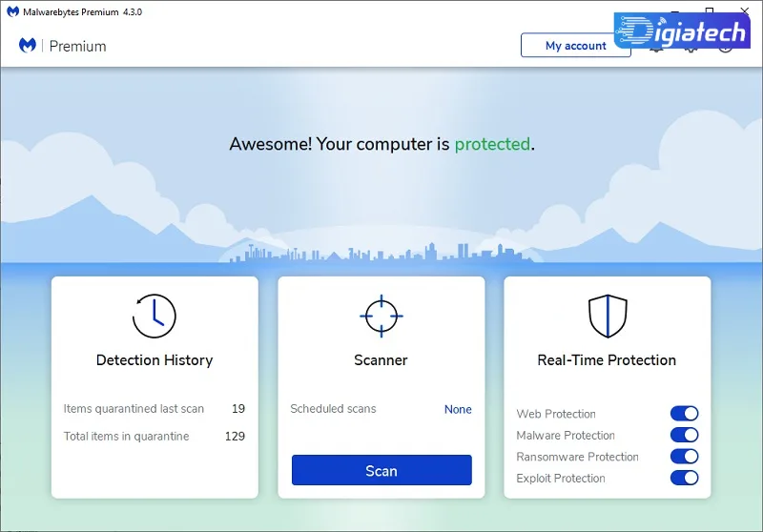Open My account
Image resolution: width=763 pixels, height=532 pixels.
[x=575, y=46]
